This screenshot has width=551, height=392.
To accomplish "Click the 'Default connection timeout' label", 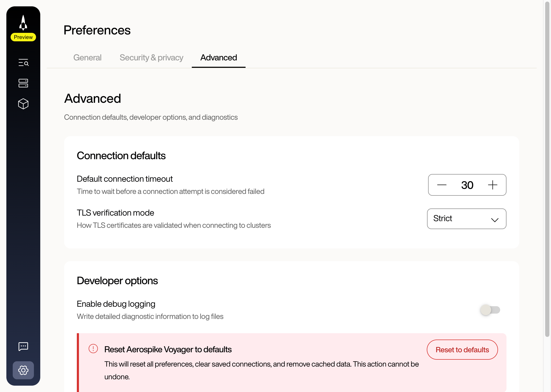I will coord(125,179).
